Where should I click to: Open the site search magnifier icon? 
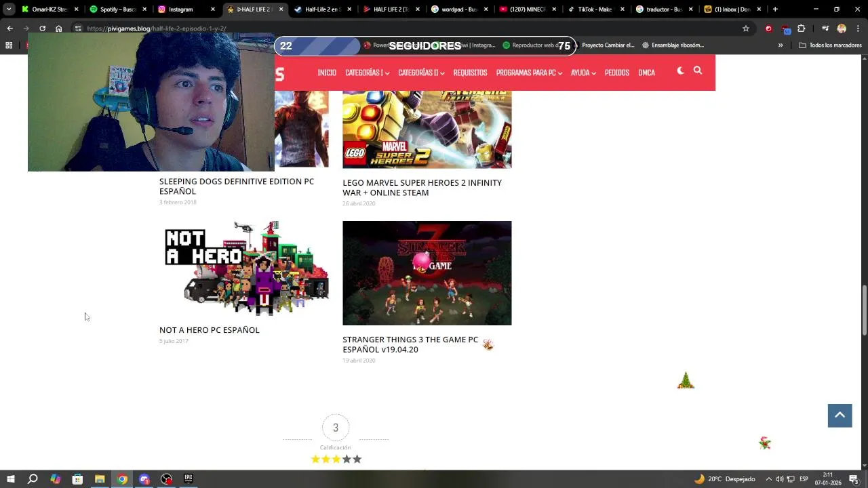(x=697, y=70)
